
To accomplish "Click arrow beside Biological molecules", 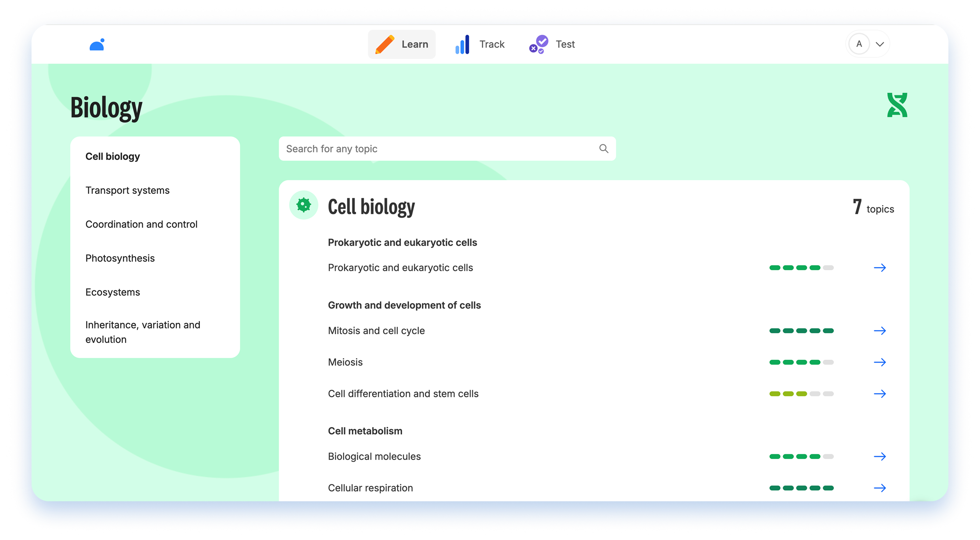I will click(x=880, y=456).
